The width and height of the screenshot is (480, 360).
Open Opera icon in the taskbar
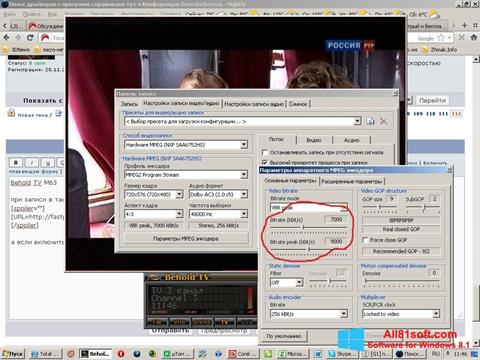[x=121, y=354]
